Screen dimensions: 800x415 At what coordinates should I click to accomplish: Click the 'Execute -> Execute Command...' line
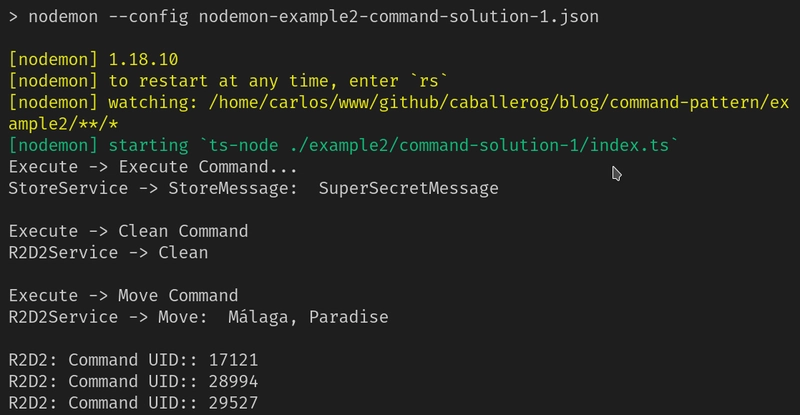pyautogui.click(x=153, y=167)
